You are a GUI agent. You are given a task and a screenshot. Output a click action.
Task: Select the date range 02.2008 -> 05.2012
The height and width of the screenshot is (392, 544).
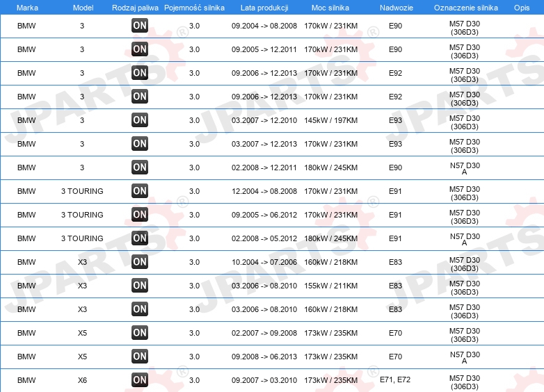[x=264, y=238]
